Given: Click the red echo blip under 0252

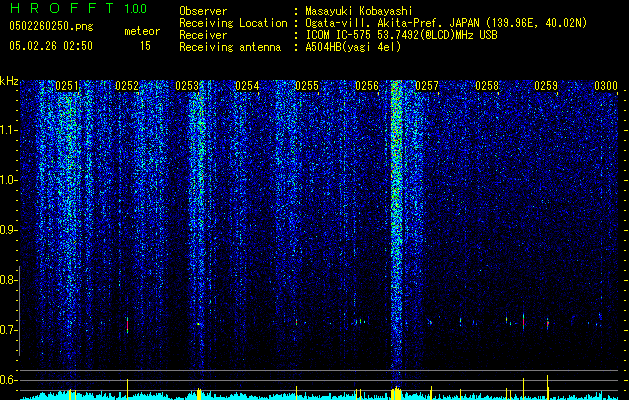Looking at the screenshot, I should (128, 325).
